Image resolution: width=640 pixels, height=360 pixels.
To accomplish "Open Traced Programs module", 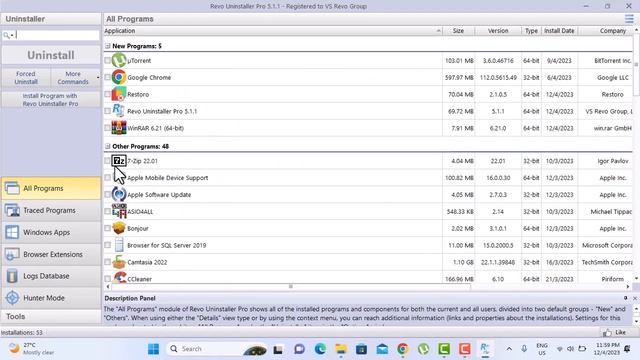I will 51,210.
